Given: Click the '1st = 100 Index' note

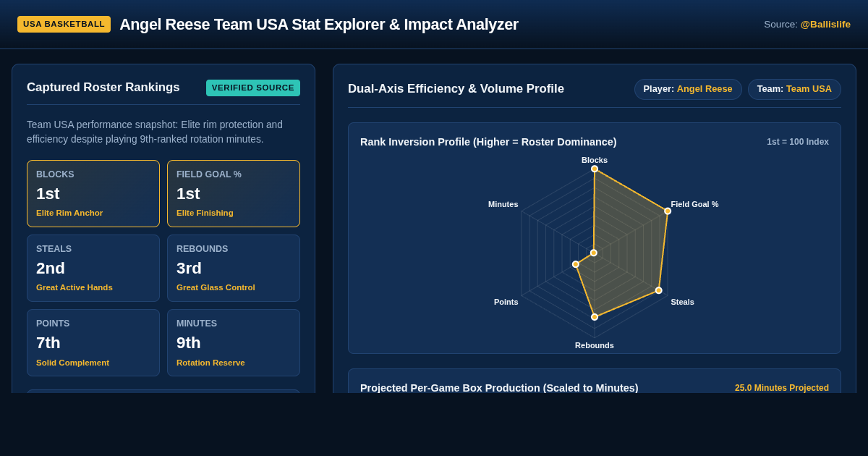Looking at the screenshot, I should [x=798, y=142].
